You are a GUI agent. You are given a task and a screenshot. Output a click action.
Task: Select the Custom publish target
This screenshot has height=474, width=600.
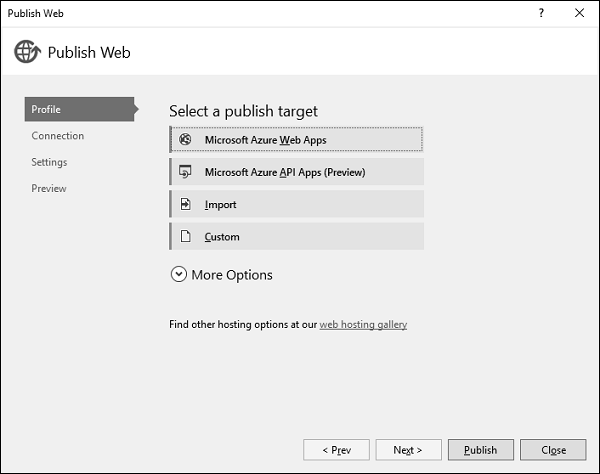297,237
